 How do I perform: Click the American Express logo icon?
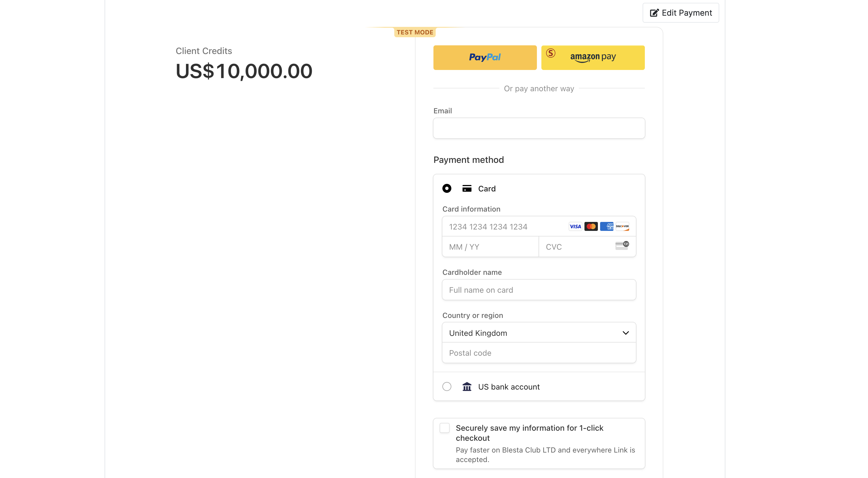point(607,226)
